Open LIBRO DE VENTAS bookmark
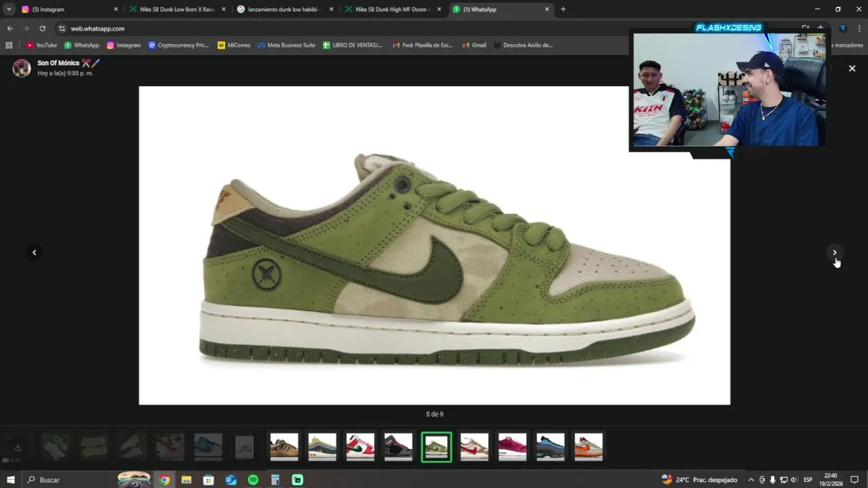 click(x=353, y=45)
